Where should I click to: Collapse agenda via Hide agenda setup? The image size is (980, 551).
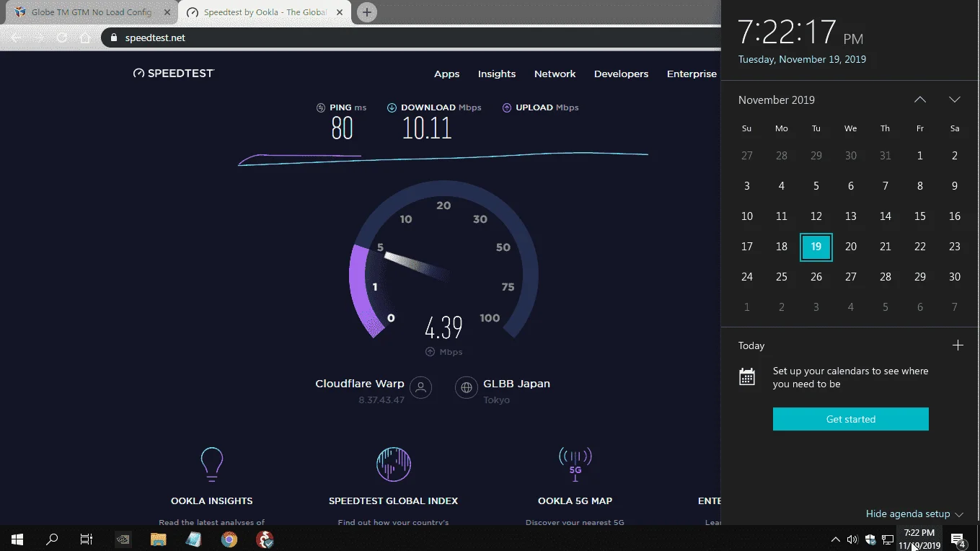(x=914, y=514)
